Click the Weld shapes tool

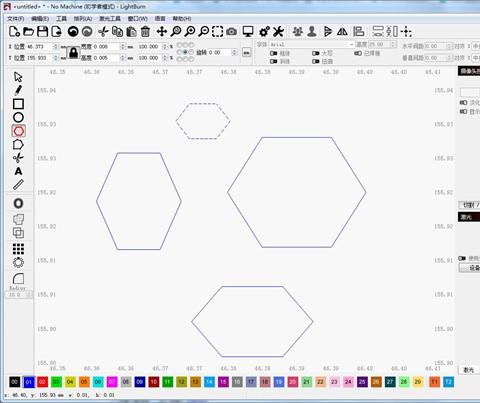18,219
